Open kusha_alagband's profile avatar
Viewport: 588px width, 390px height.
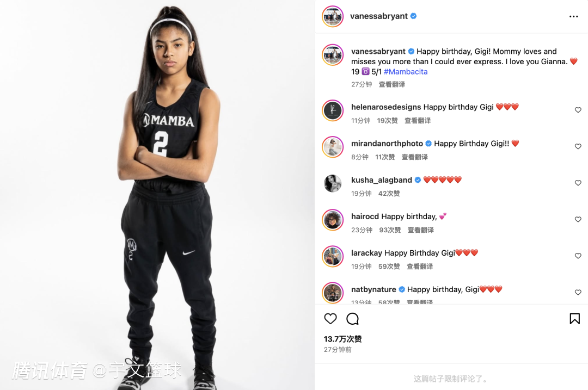pos(333,183)
